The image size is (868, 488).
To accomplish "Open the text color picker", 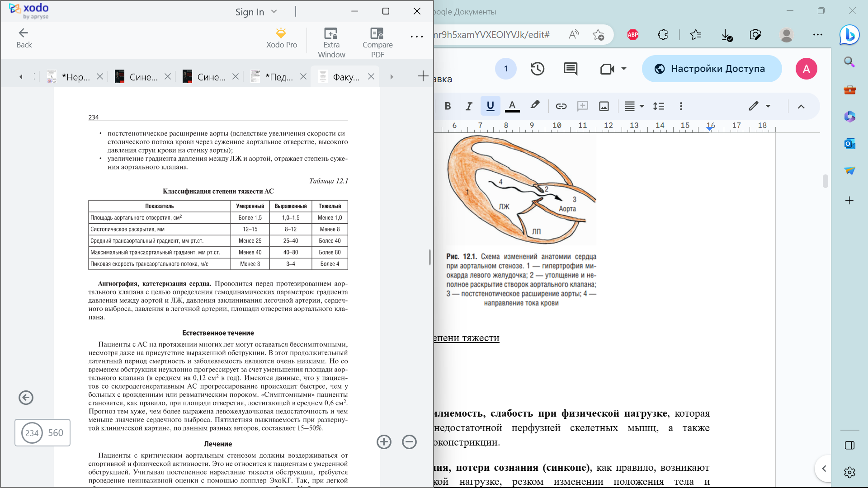I will 512,106.
